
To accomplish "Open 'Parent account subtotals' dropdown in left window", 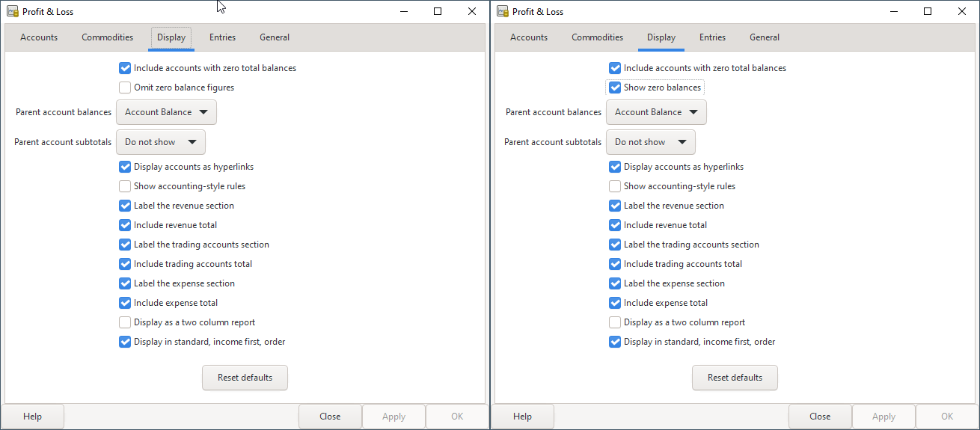I will [x=160, y=142].
